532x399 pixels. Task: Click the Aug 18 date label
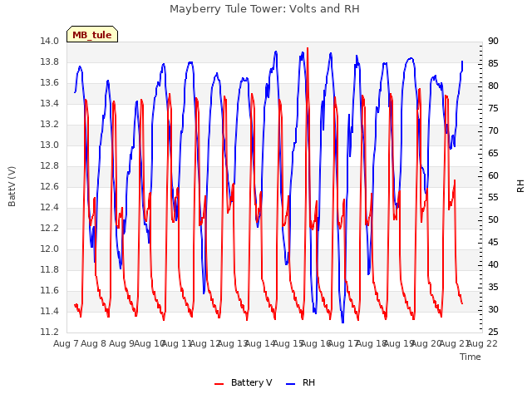[x=371, y=343]
